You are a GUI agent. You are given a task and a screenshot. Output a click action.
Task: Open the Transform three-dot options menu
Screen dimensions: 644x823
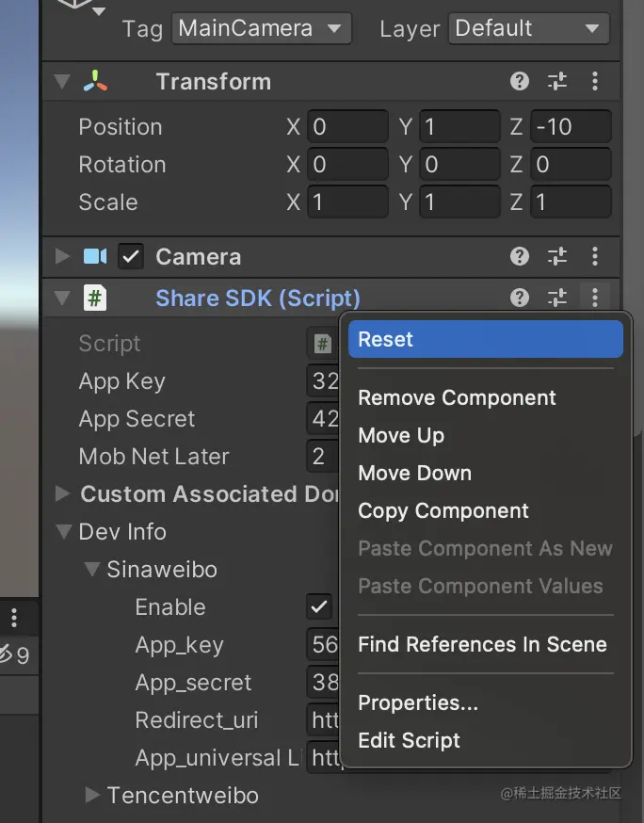[595, 82]
